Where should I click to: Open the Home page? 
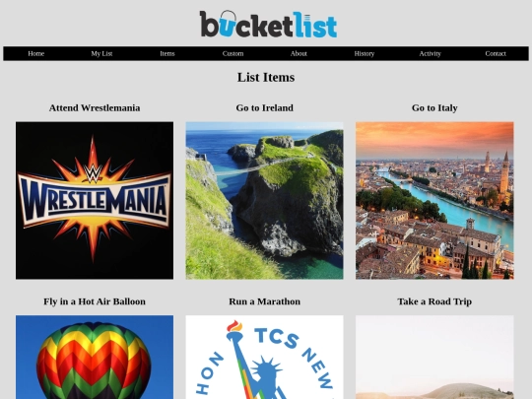pyautogui.click(x=36, y=53)
